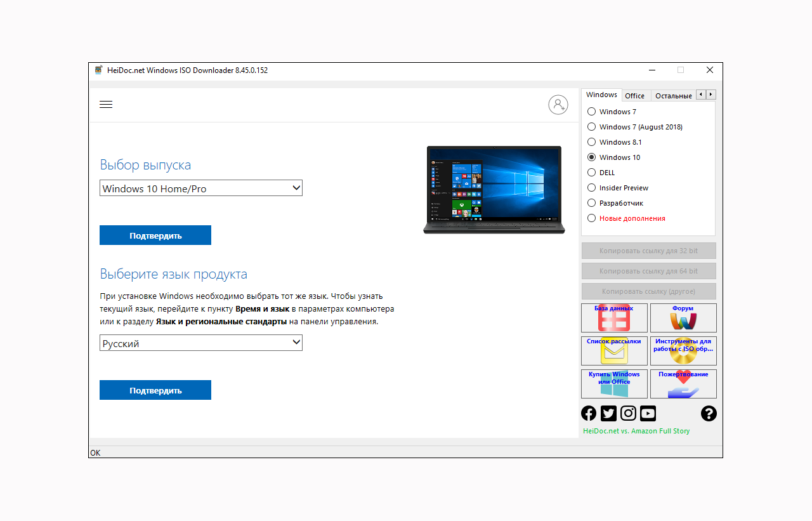Open HeiDoc.net vs. Amazon Full Story link
812x521 pixels.
(x=636, y=431)
